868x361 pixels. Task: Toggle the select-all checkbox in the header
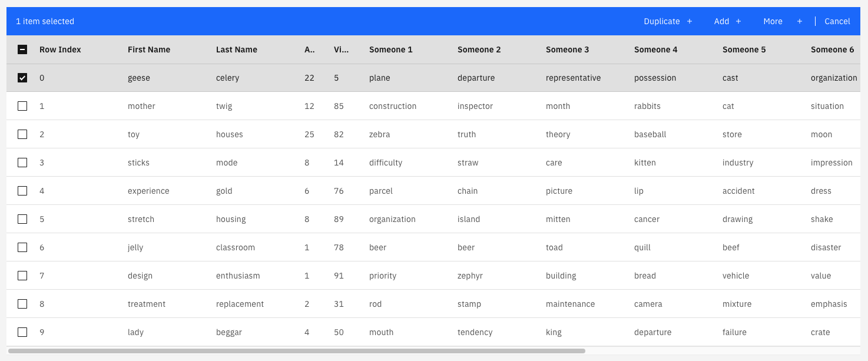[22, 49]
